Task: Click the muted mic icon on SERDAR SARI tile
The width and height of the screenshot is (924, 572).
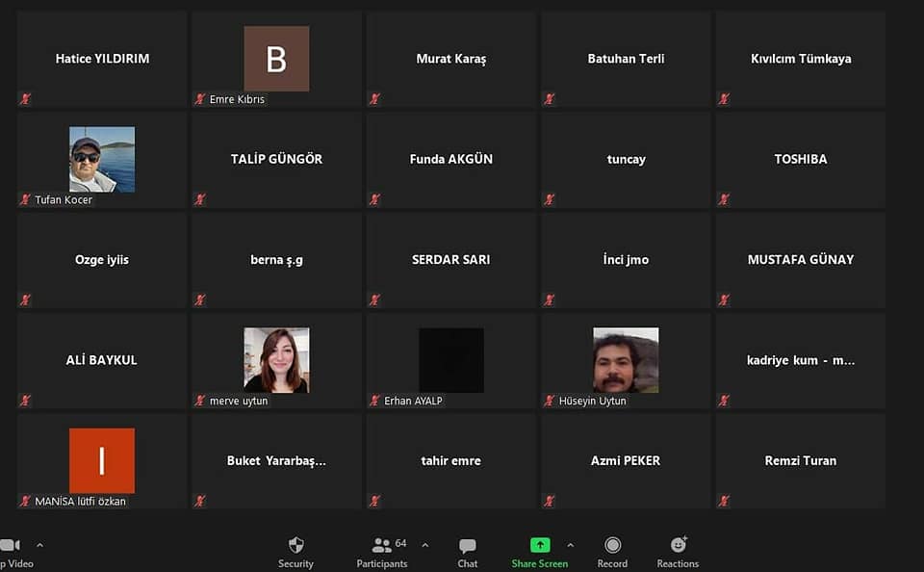Action: (x=374, y=300)
